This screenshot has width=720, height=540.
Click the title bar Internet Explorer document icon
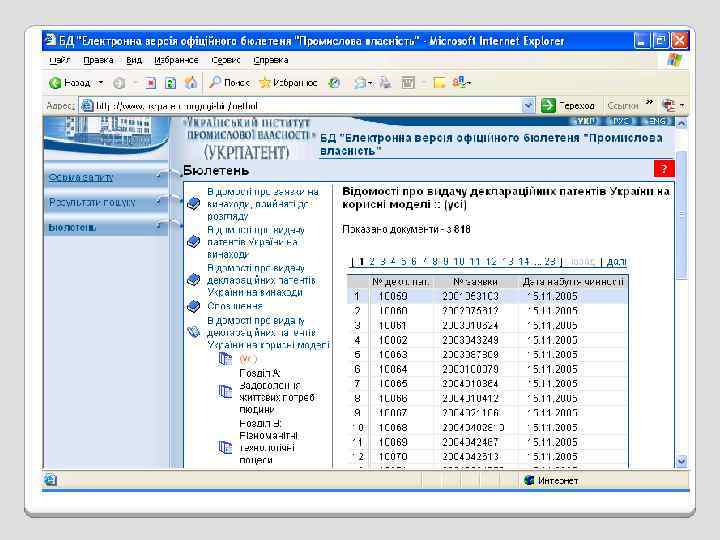click(x=50, y=40)
